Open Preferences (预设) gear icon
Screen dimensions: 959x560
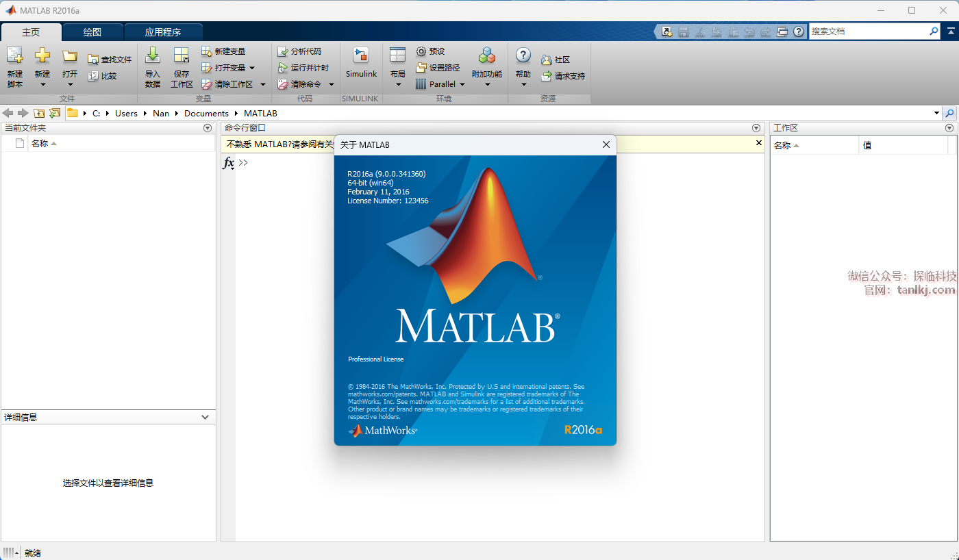[x=421, y=51]
